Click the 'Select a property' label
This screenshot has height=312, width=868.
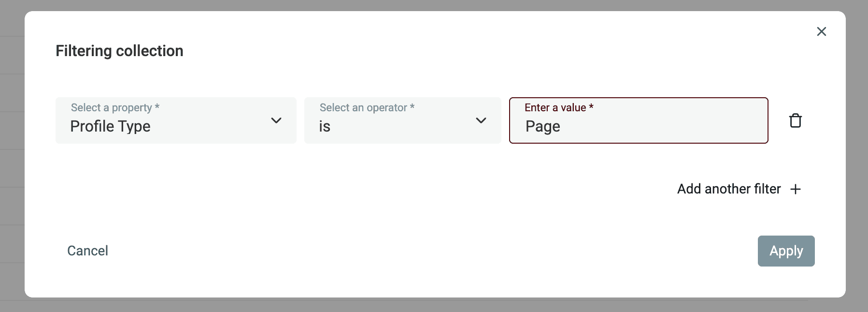tap(115, 107)
